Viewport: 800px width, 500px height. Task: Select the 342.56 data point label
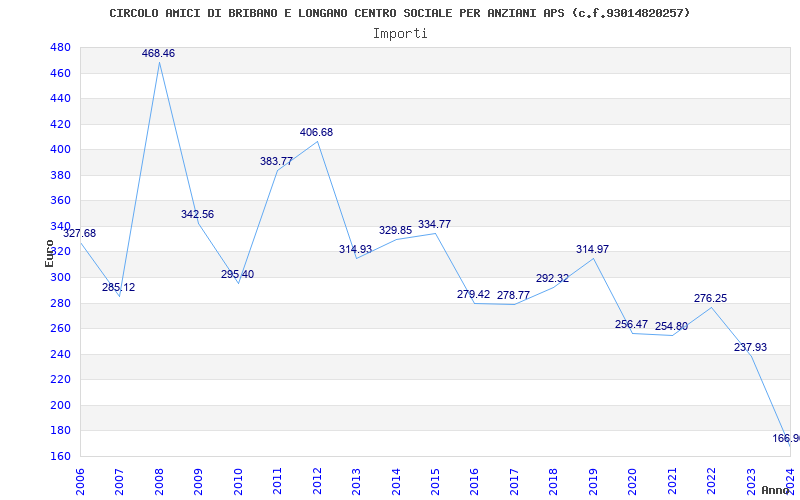coord(197,214)
